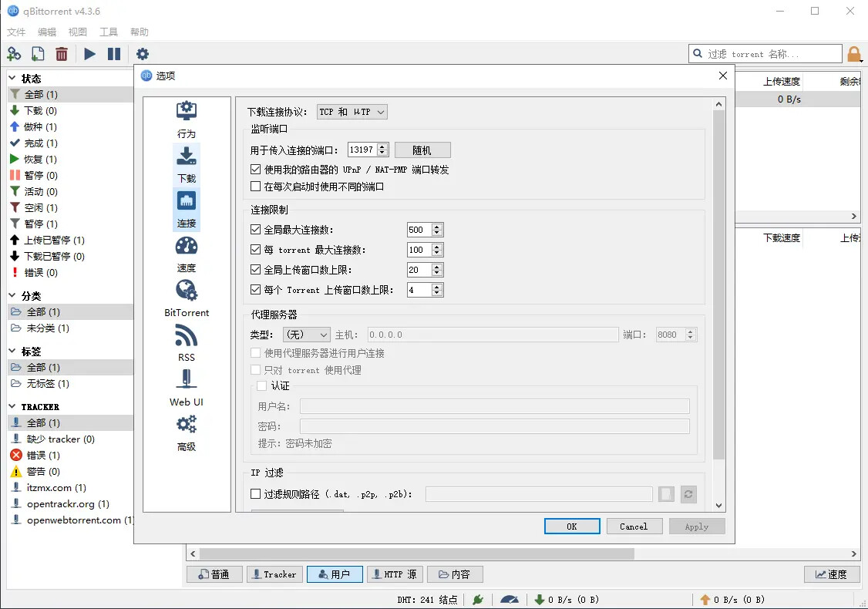
Task: Open the RSS options page
Action: pyautogui.click(x=187, y=343)
